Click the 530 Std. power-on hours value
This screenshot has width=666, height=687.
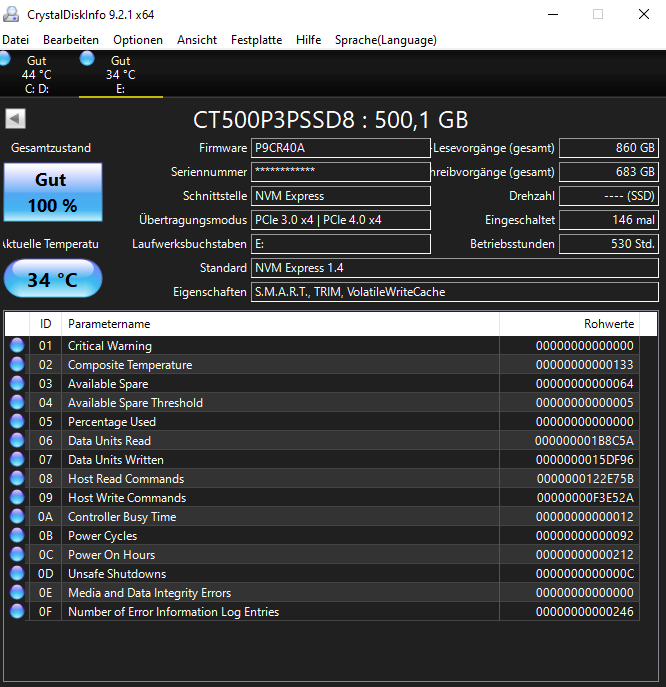pyautogui.click(x=609, y=244)
